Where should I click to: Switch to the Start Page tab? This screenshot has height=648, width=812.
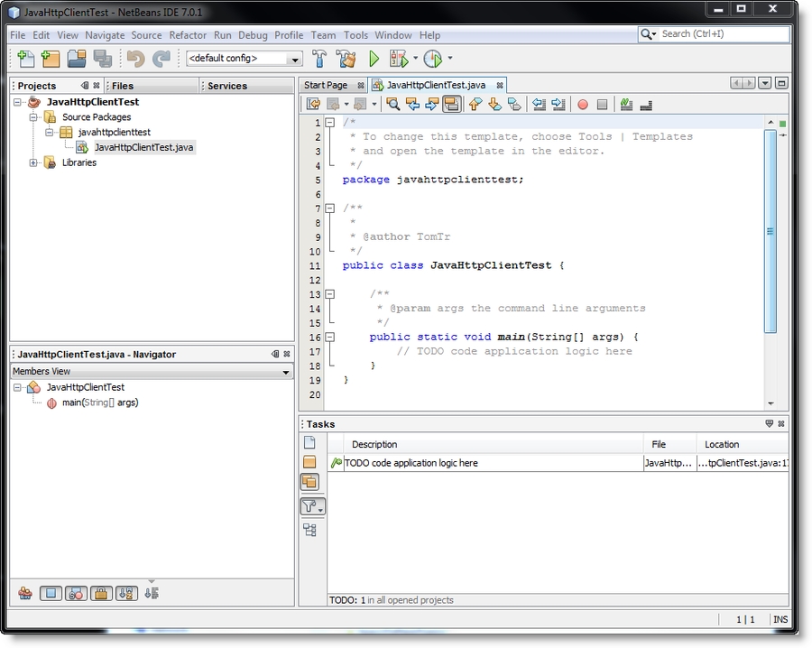326,85
